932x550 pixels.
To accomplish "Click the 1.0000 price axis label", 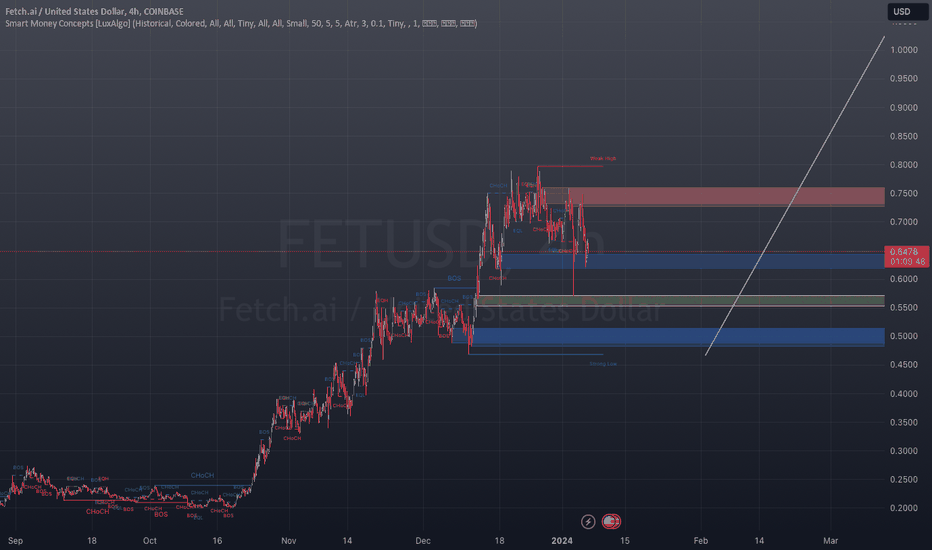I will pyautogui.click(x=903, y=50).
